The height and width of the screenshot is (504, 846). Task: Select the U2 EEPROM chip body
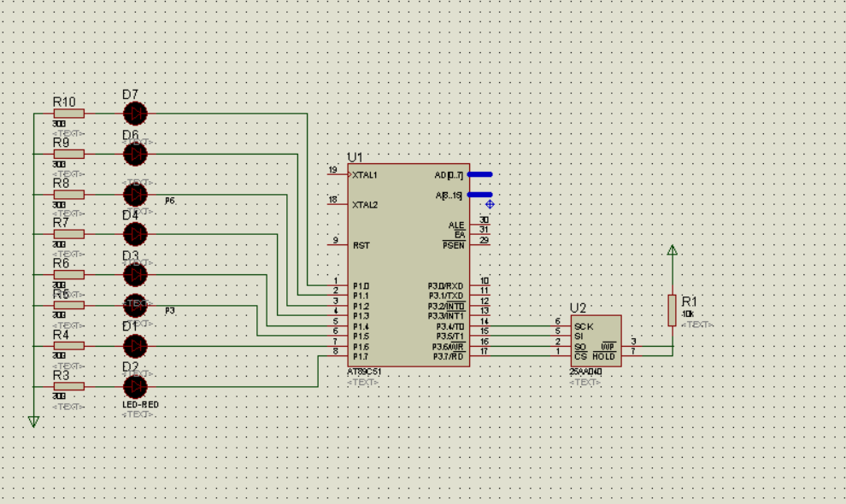point(596,341)
